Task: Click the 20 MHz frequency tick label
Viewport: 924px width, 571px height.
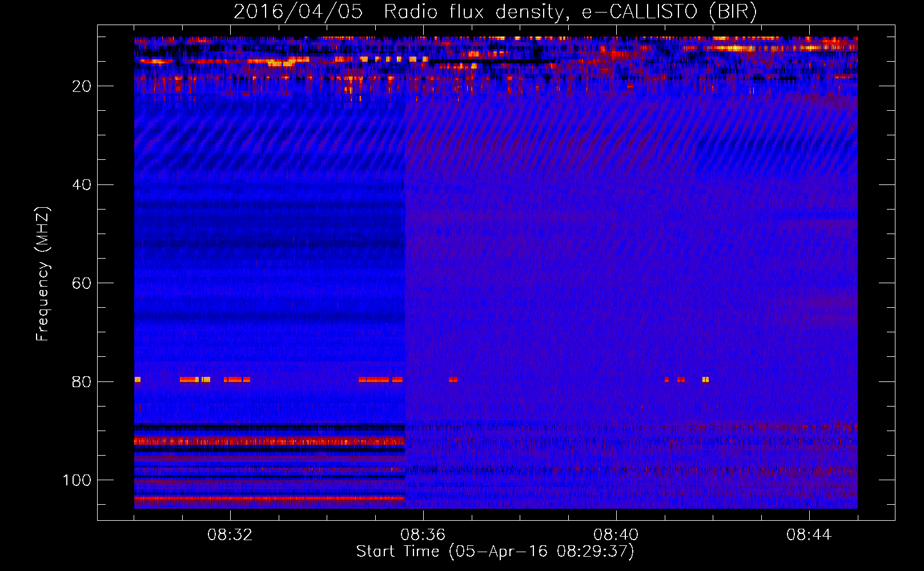Action: pos(82,86)
